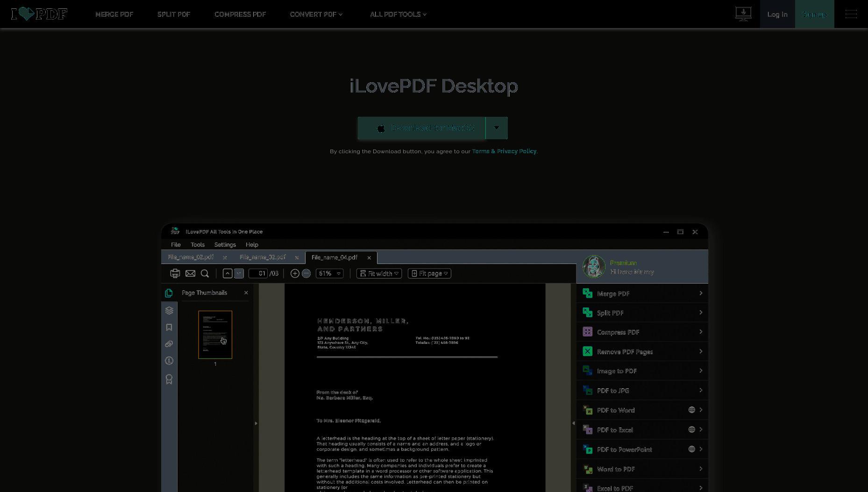
Task: Close the Page Thumbnails panel
Action: tap(246, 293)
